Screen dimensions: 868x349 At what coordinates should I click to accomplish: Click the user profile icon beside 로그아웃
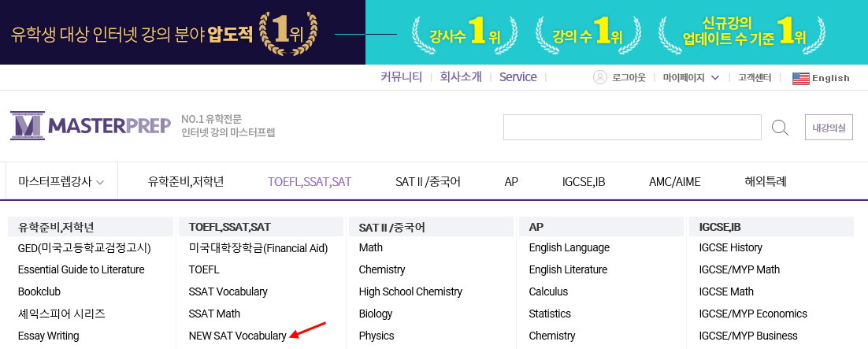pyautogui.click(x=600, y=77)
